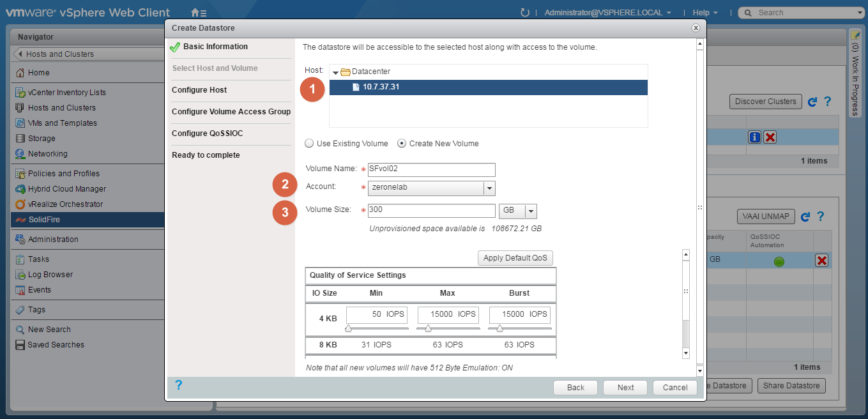Click the Share Datastore button
868x419 pixels.
[x=791, y=386]
